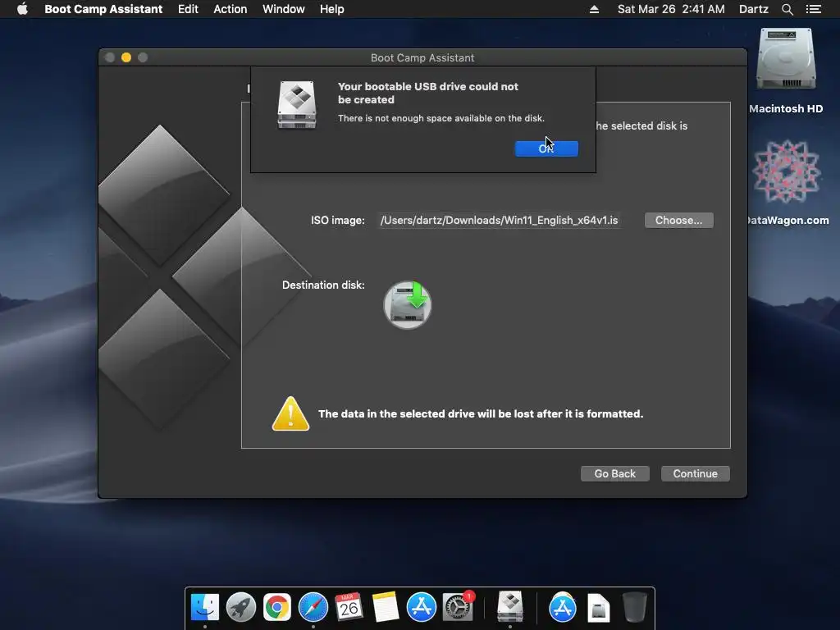Open the Edit menu

pos(188,9)
